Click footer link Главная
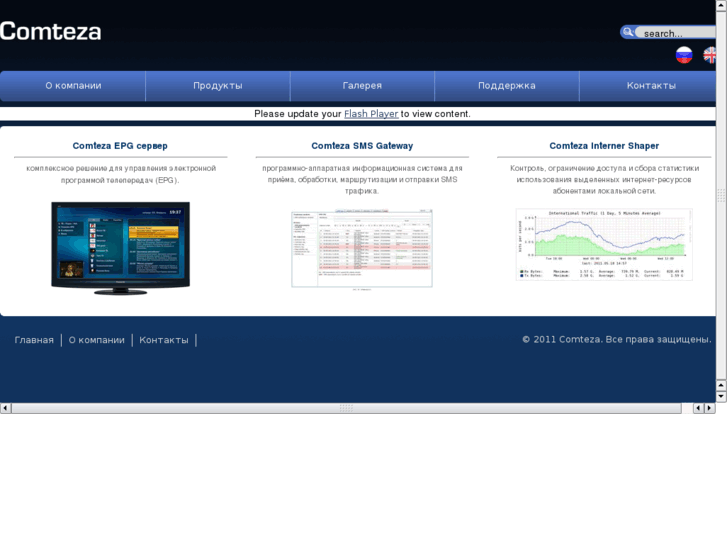The width and height of the screenshot is (727, 545). (x=34, y=340)
